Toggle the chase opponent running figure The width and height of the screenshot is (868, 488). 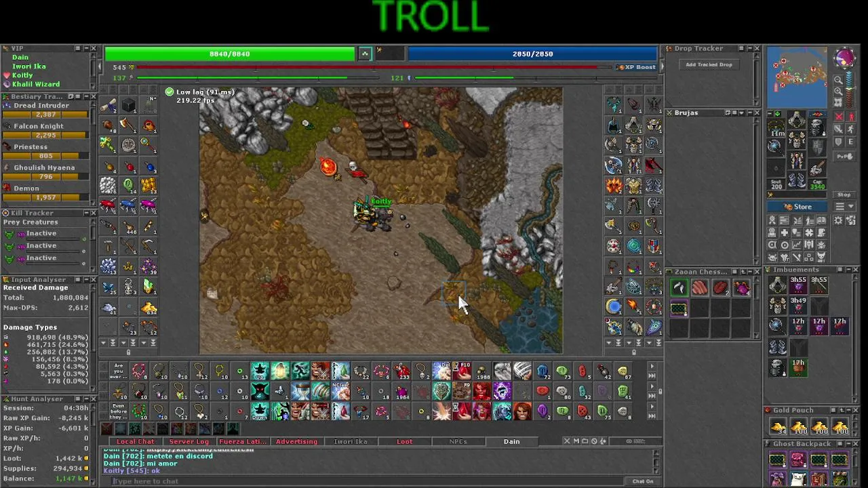(x=852, y=129)
